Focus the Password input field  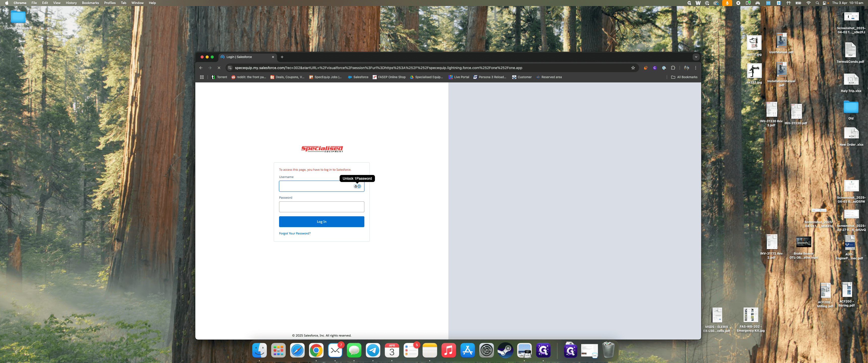click(321, 207)
